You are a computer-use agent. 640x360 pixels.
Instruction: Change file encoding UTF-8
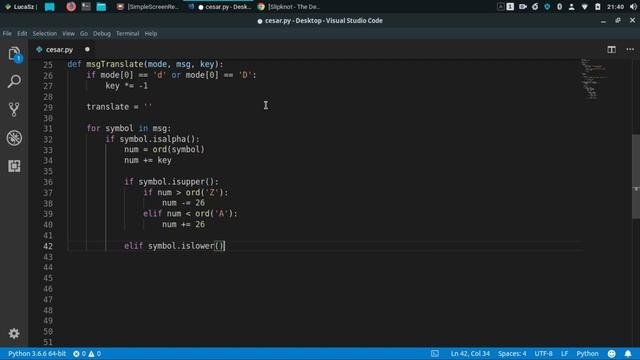(543, 353)
